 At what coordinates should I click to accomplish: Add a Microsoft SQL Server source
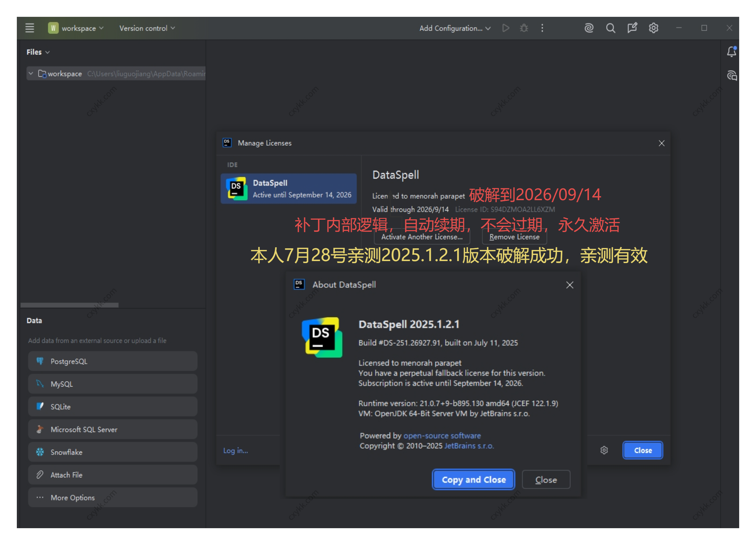[112, 429]
